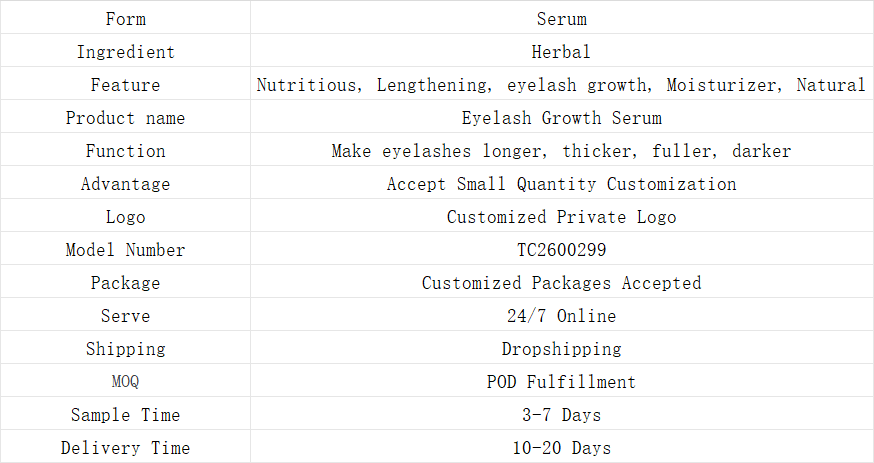Click the '10-20 Days' delivery time
Viewport: 874px width, 463px height.
tap(561, 448)
